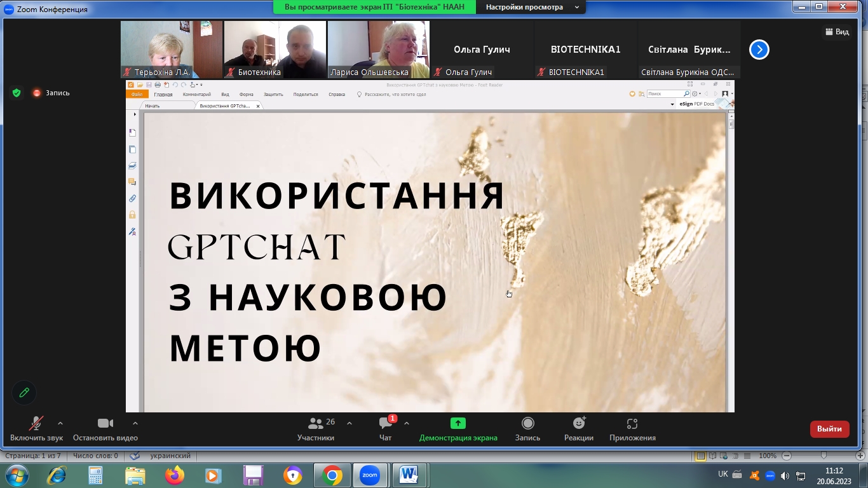Open Word from taskbar
Image resolution: width=868 pixels, height=488 pixels.
[408, 475]
